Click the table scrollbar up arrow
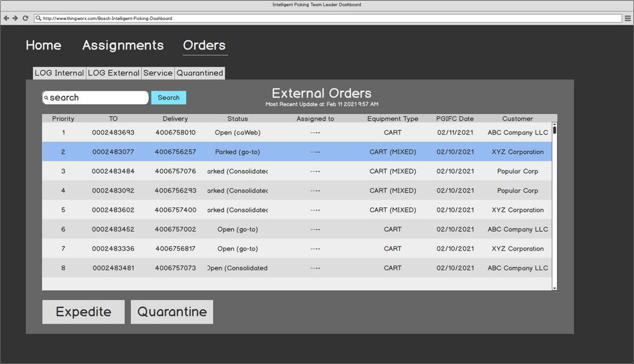 coord(555,124)
